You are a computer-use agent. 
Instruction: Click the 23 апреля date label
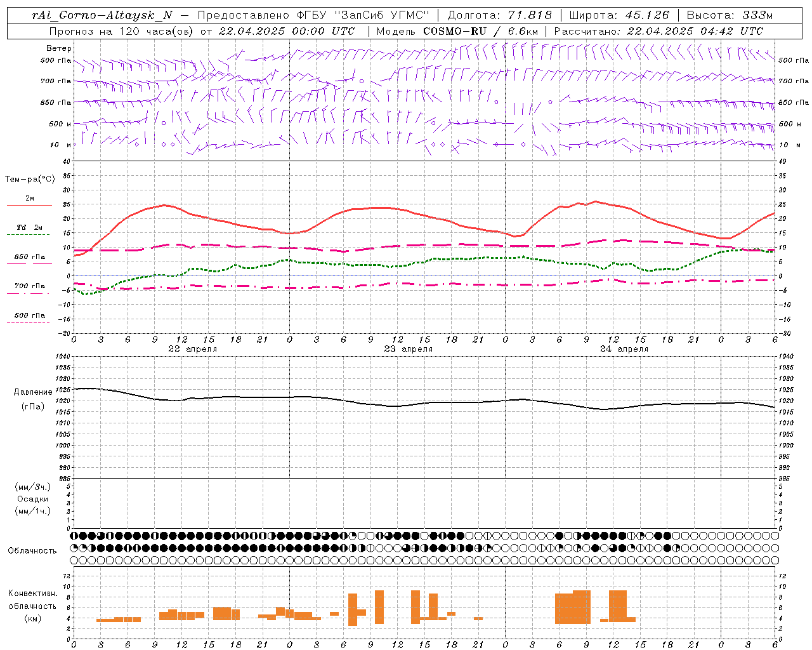(x=408, y=348)
